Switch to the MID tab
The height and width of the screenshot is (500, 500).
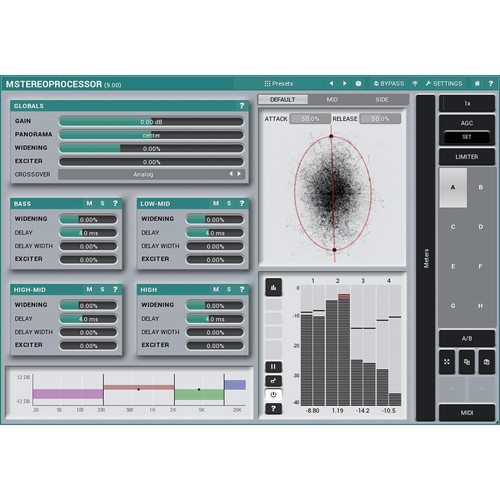332,99
